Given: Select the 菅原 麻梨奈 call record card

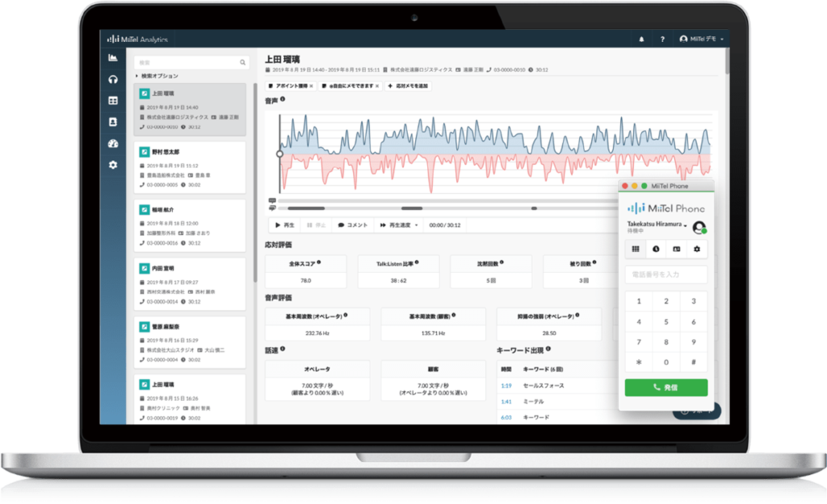Looking at the screenshot, I should [x=190, y=342].
